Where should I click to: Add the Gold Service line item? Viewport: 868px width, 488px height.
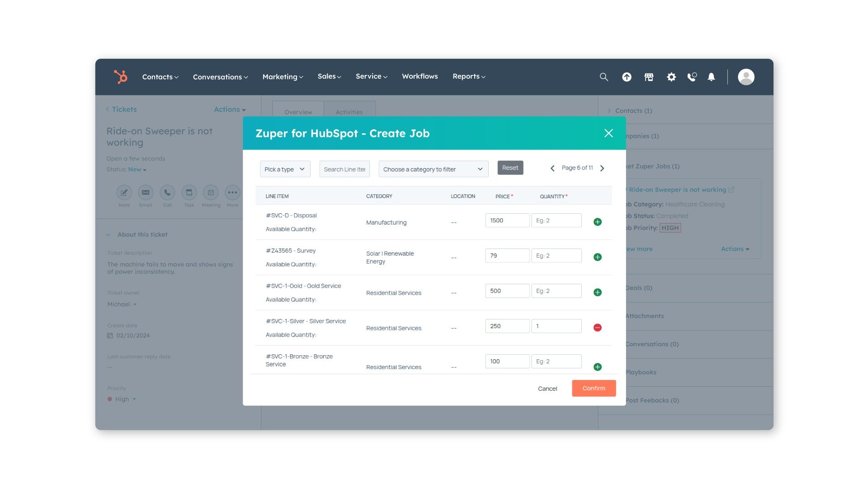pos(597,292)
